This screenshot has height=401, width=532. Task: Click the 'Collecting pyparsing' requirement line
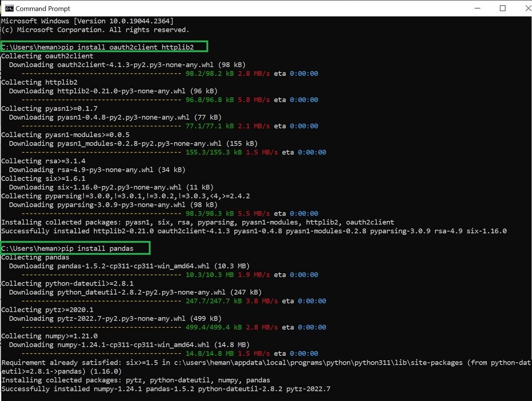click(x=125, y=196)
